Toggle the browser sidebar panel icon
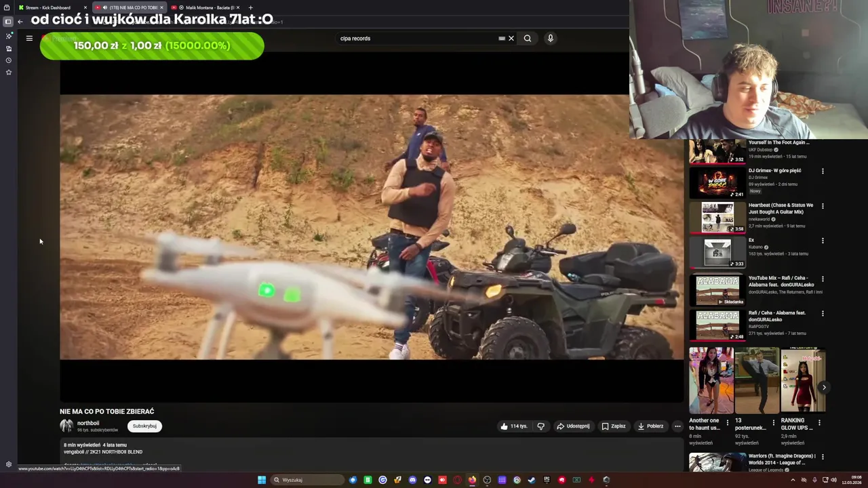The image size is (868, 488). pyautogui.click(x=8, y=22)
